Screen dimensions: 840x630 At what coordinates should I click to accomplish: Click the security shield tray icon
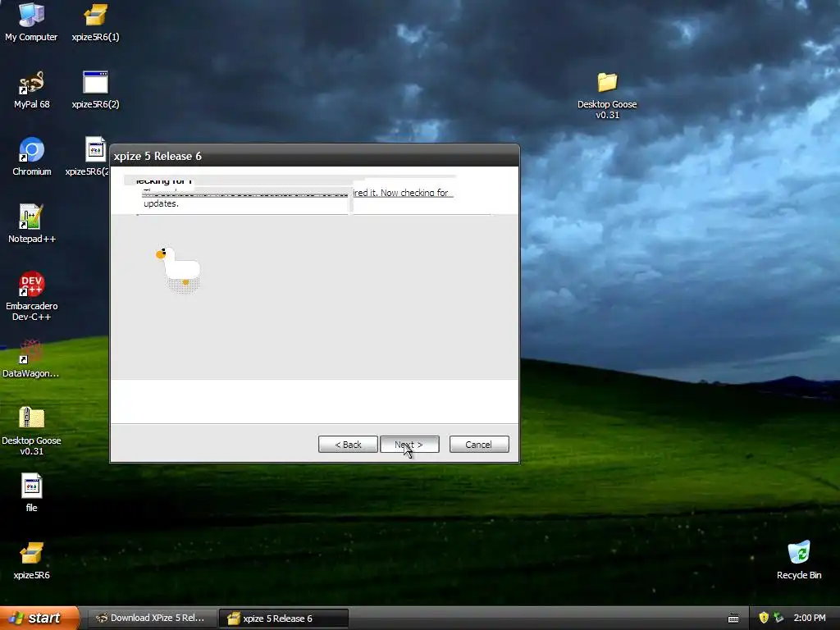point(764,618)
